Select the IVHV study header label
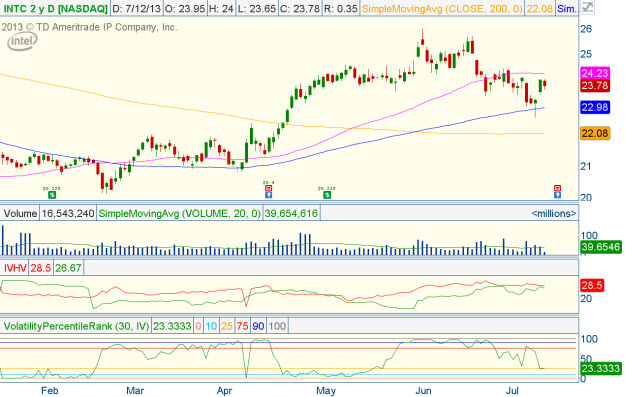 15,268
